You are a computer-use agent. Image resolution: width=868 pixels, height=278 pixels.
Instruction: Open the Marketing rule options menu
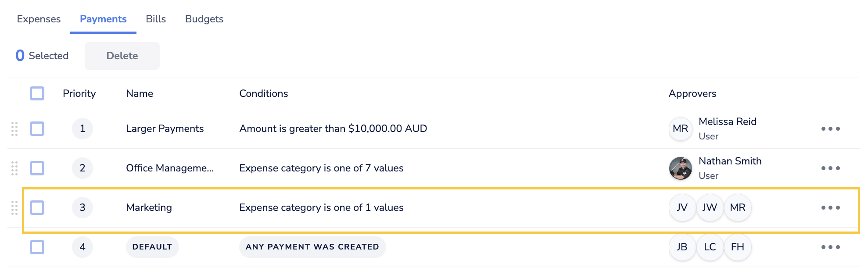831,207
